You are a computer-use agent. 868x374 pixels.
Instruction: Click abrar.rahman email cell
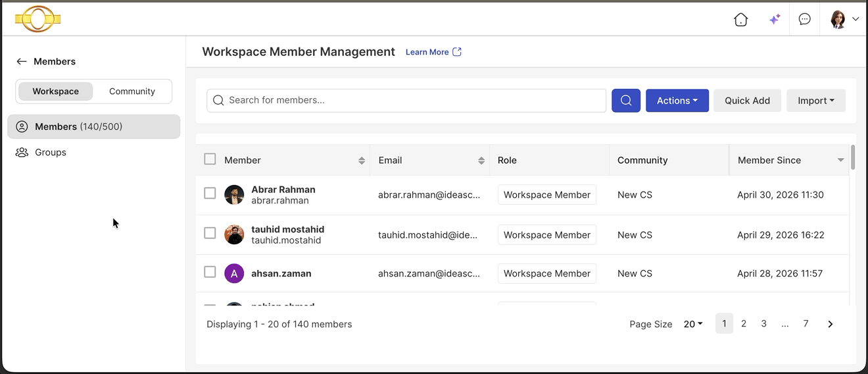429,195
